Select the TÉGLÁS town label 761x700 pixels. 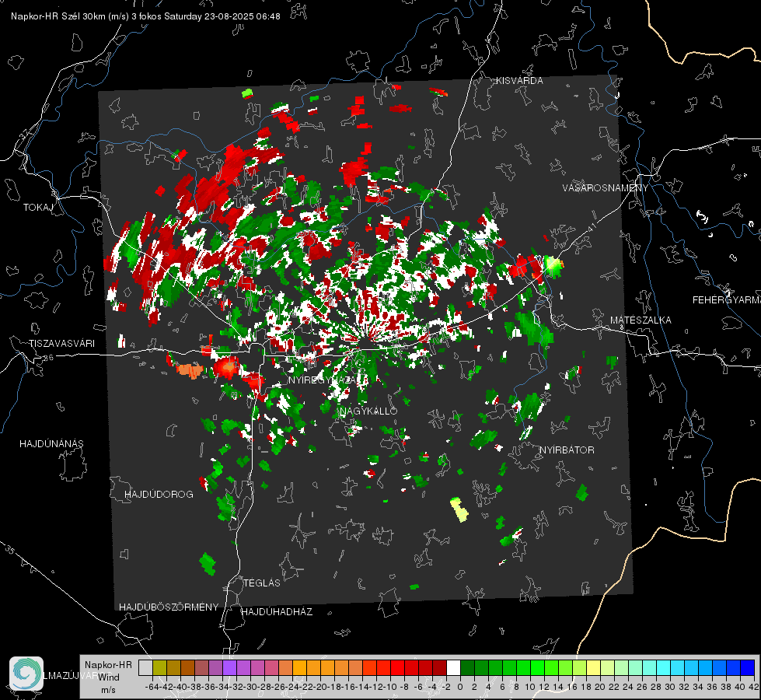262,583
